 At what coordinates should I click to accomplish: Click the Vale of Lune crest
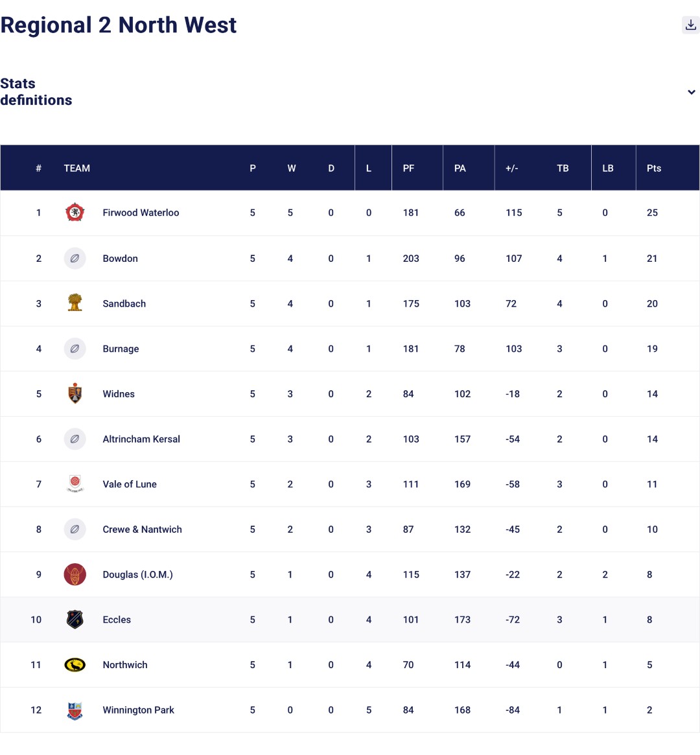point(75,484)
